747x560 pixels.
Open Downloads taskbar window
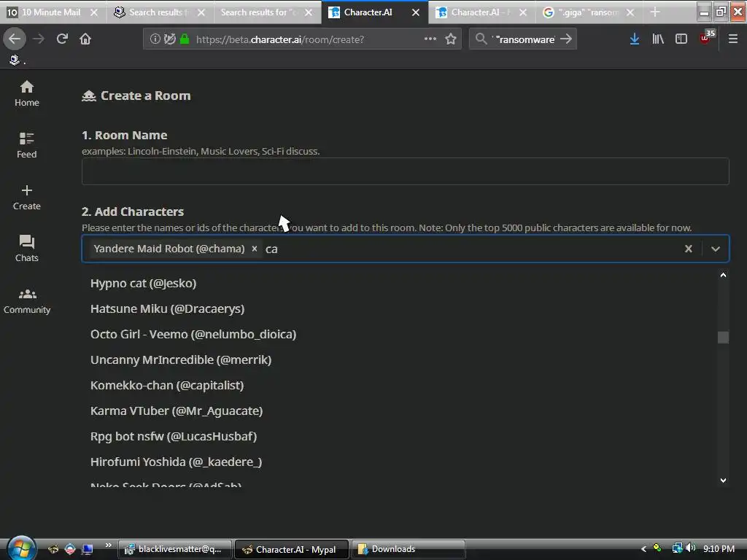point(409,549)
